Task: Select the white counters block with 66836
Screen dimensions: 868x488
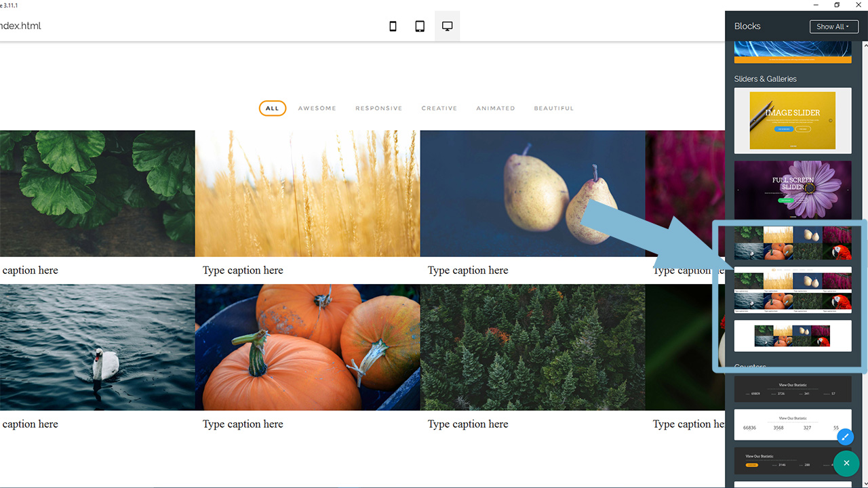Action: 792,424
